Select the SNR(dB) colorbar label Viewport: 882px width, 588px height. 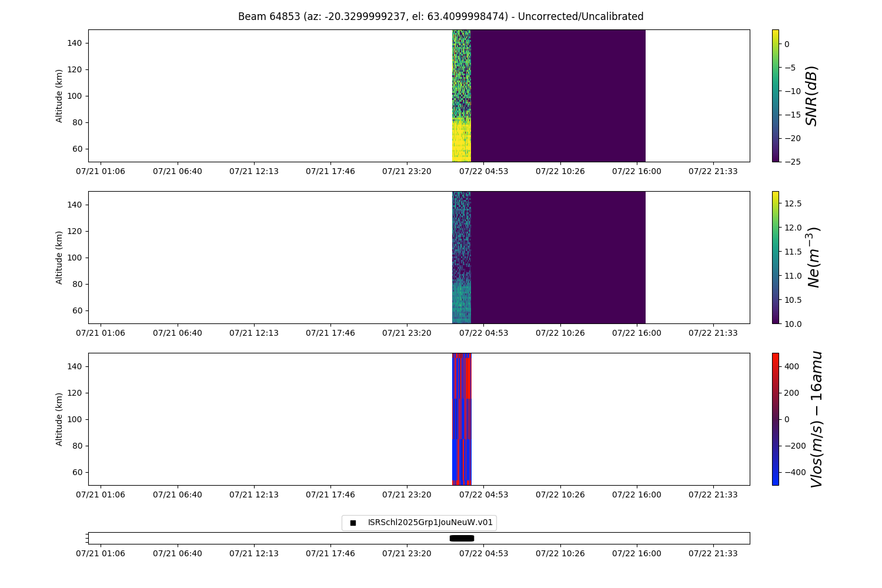(x=811, y=95)
